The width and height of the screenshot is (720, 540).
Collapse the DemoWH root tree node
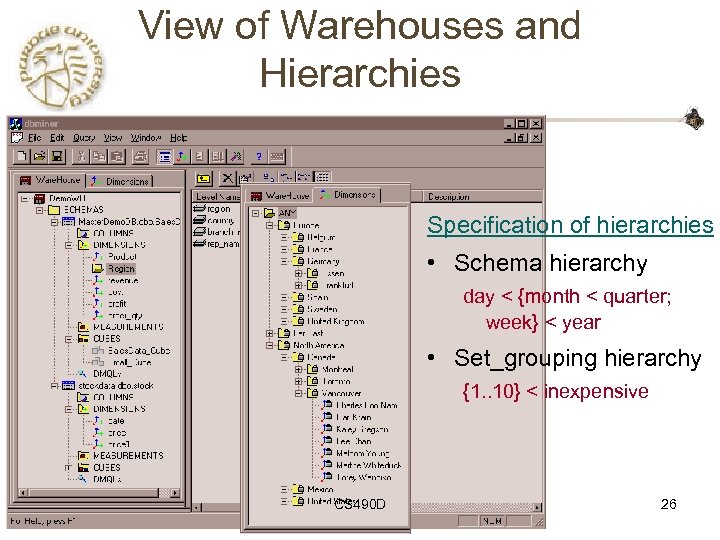coord(25,199)
